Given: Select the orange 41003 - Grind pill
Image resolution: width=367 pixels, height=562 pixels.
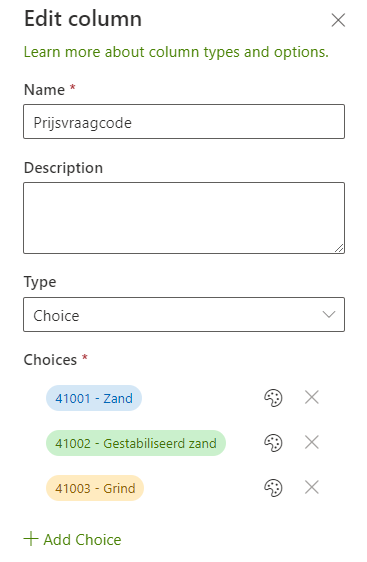Looking at the screenshot, I should tap(95, 488).
